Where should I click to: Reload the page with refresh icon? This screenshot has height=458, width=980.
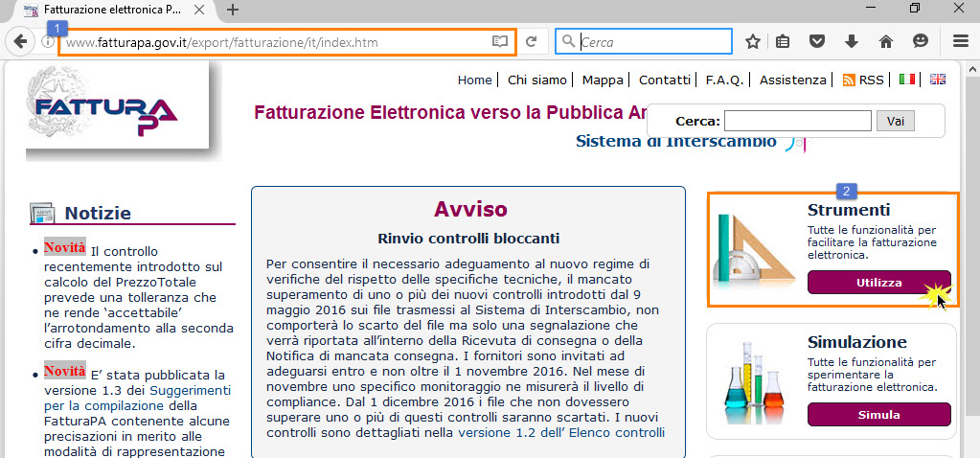point(532,42)
